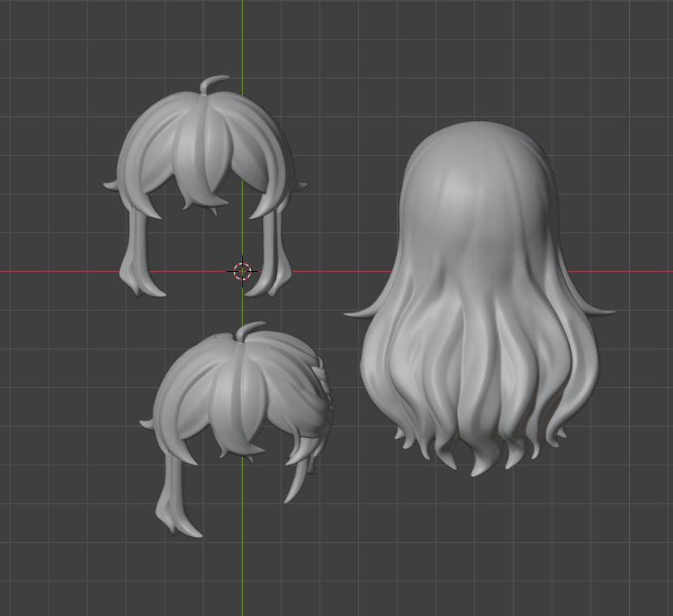The image size is (673, 616).
Task: Click the ahoge strand atop the bottom hair
Action: 250,327
